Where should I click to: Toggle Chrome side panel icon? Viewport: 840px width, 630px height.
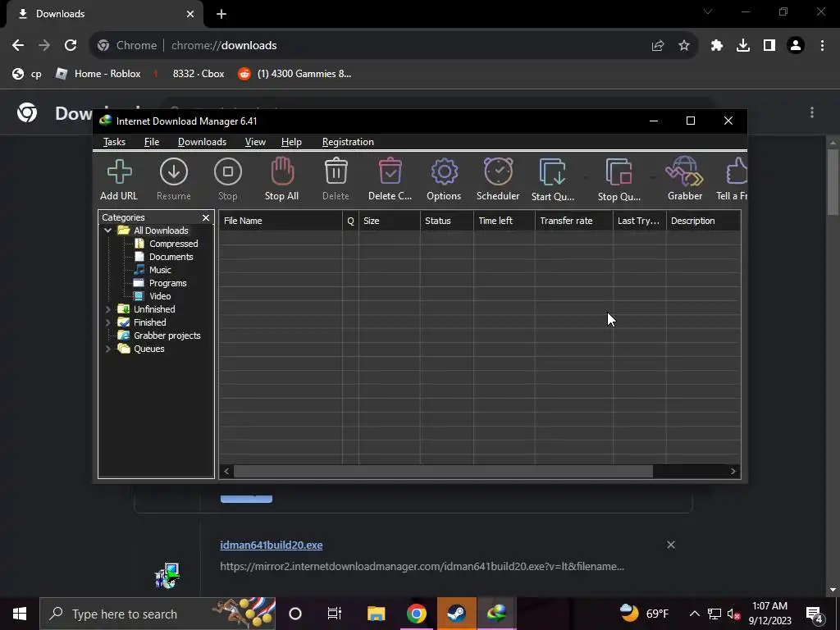pos(769,46)
